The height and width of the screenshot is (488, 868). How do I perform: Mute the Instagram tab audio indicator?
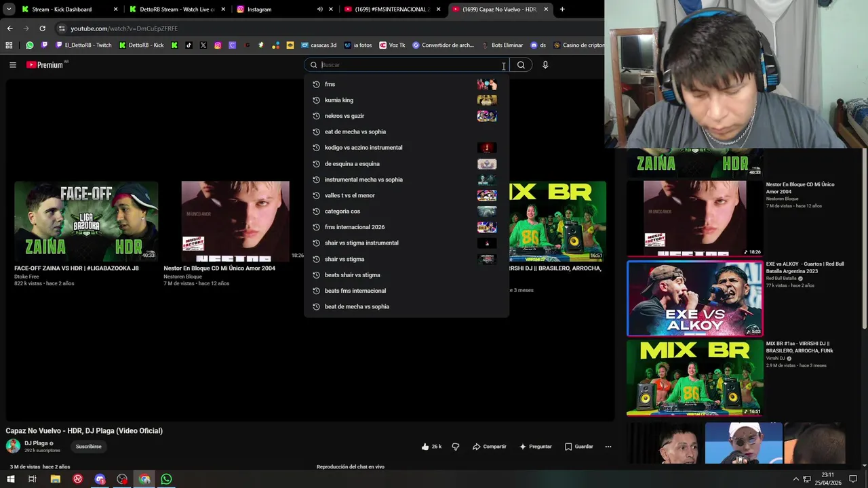pyautogui.click(x=320, y=9)
